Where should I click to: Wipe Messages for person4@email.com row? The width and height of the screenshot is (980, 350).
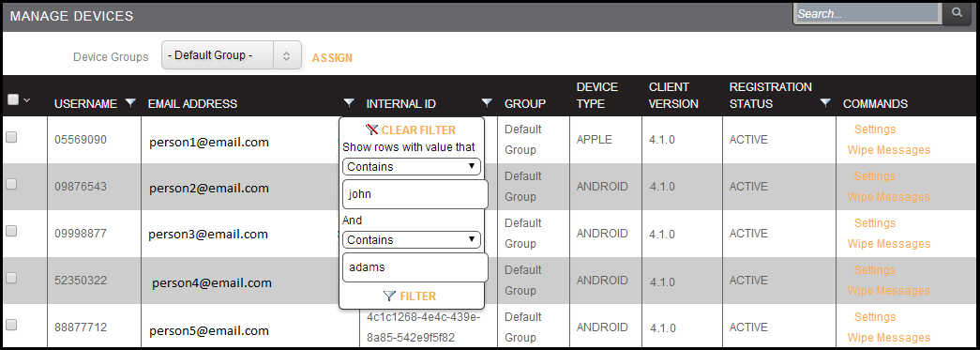889,291
